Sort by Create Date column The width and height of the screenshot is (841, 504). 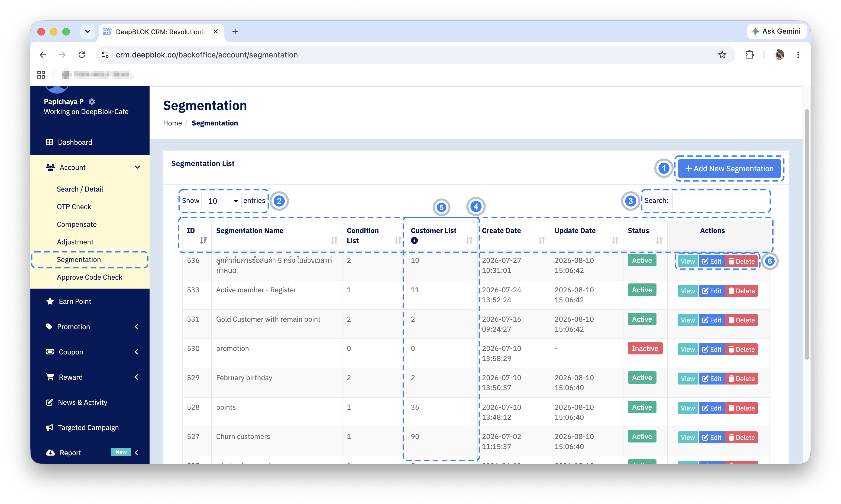click(x=542, y=240)
